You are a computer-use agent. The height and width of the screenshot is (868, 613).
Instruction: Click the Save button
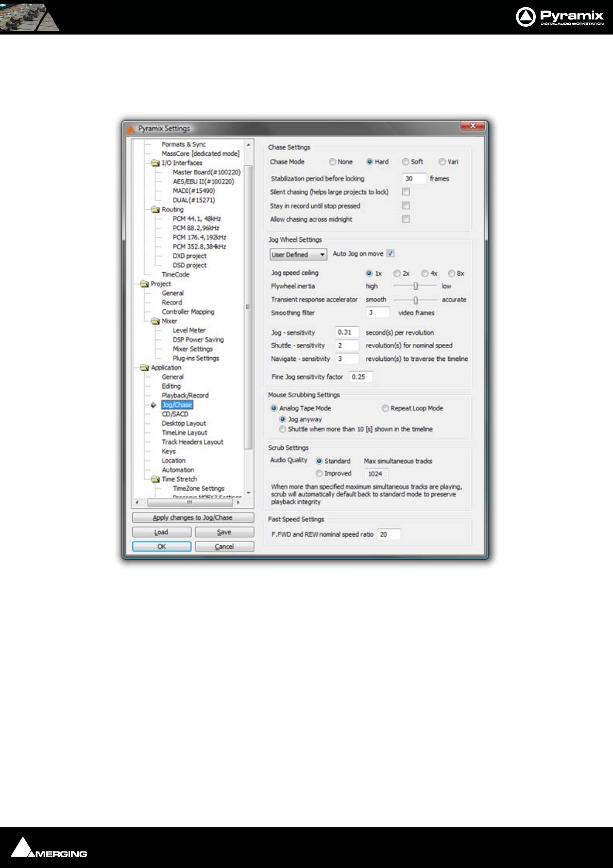coord(224,532)
